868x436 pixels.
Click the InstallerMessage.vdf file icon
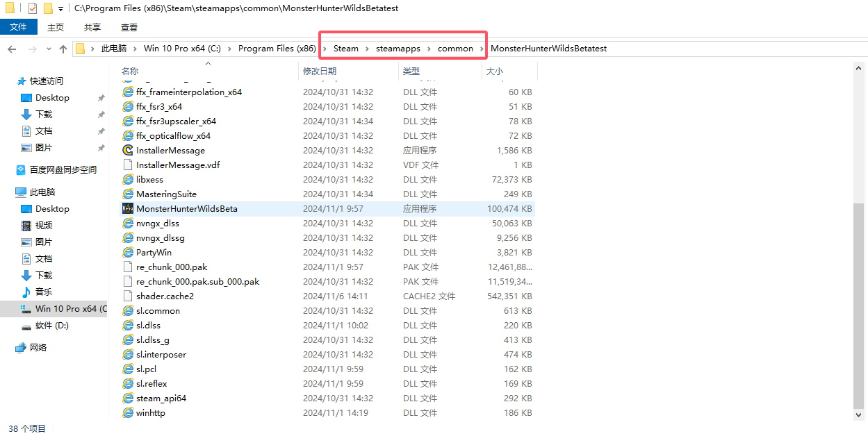click(128, 165)
